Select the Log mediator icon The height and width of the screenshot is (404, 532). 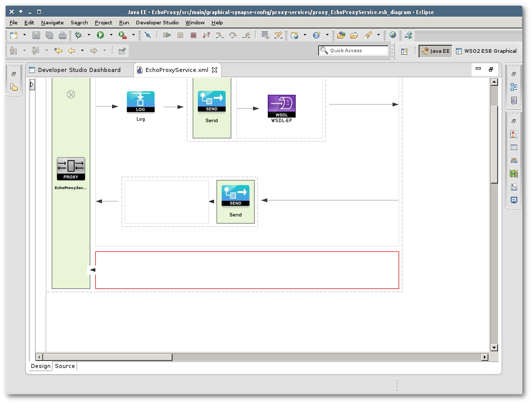coord(140,102)
